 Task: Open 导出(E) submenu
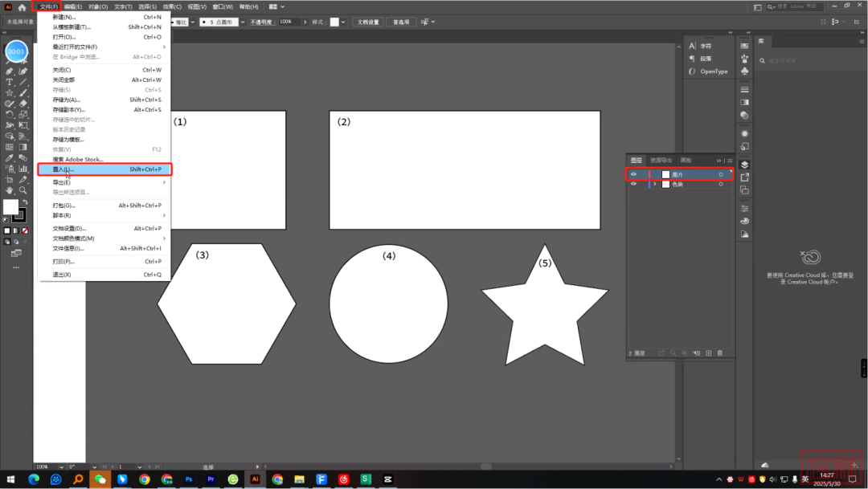click(x=104, y=182)
